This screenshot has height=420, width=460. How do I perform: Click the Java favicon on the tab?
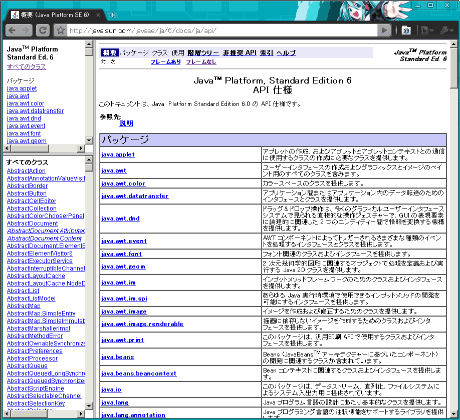pyautogui.click(x=15, y=15)
